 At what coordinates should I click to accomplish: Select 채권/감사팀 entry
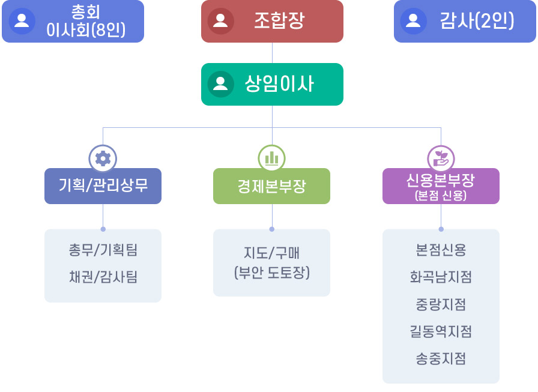[x=103, y=277]
